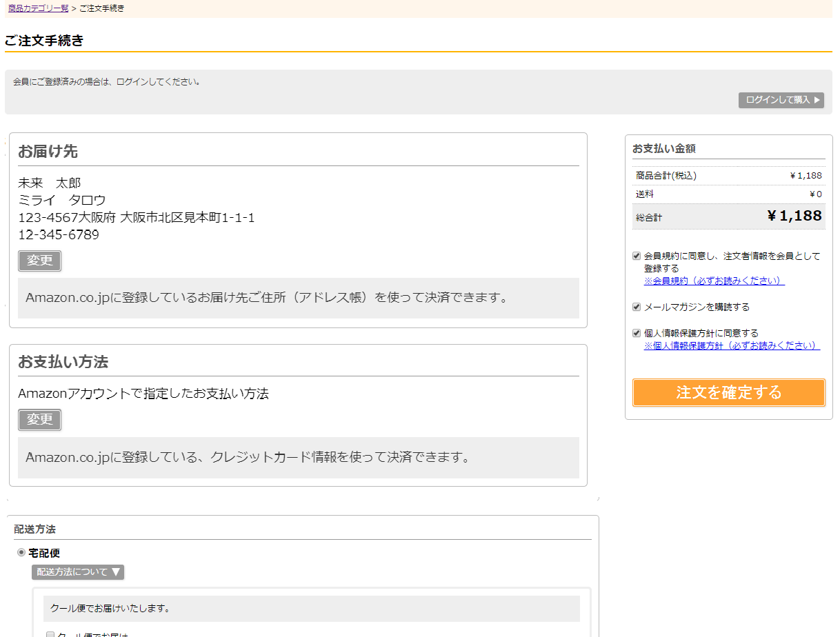Image resolution: width=840 pixels, height=637 pixels.
Task: Confirm order with 注文を確定する button
Action: (729, 392)
